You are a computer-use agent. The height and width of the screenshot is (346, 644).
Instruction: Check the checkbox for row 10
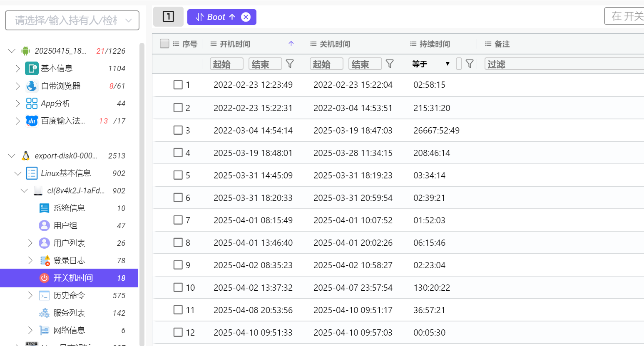coord(178,287)
